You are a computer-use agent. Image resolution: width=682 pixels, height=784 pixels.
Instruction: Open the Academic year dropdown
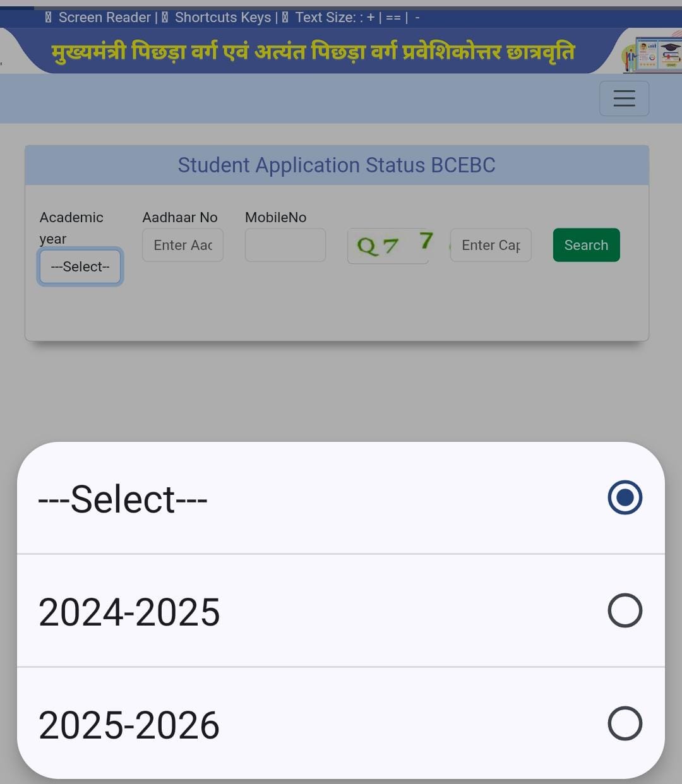(x=80, y=266)
